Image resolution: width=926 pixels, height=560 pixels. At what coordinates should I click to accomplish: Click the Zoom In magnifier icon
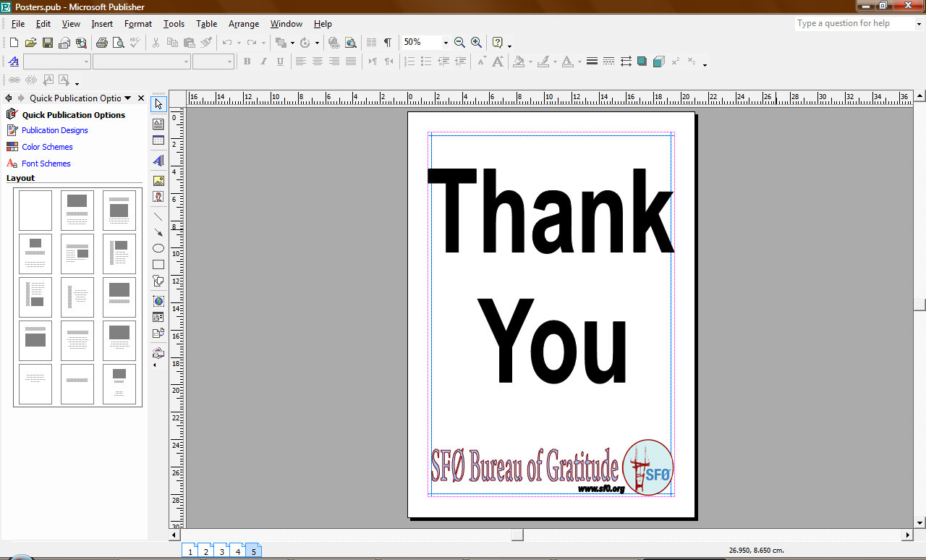[476, 43]
